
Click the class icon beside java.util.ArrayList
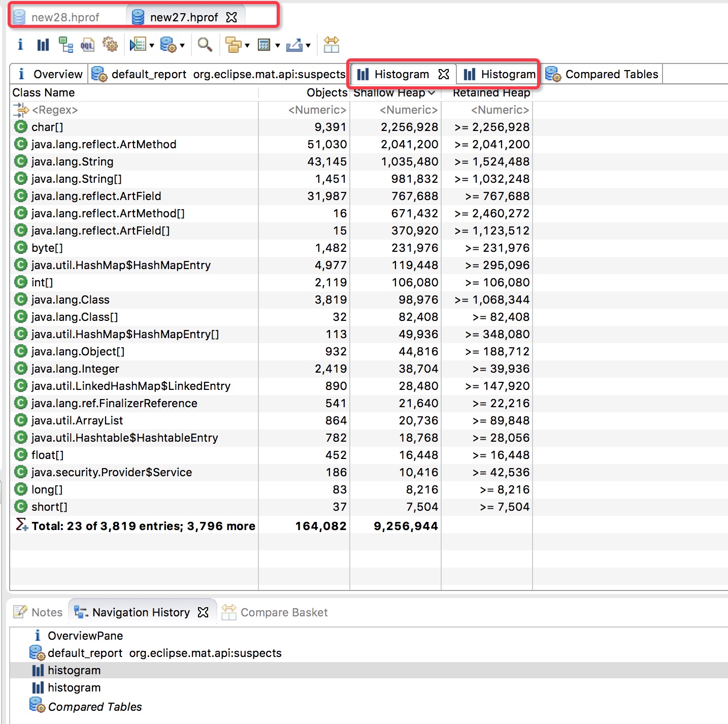[20, 420]
